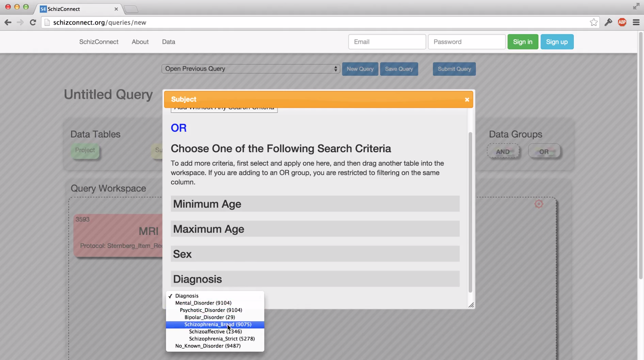The height and width of the screenshot is (360, 644).
Task: Open the Open Previous Query dropdown
Action: tap(250, 69)
